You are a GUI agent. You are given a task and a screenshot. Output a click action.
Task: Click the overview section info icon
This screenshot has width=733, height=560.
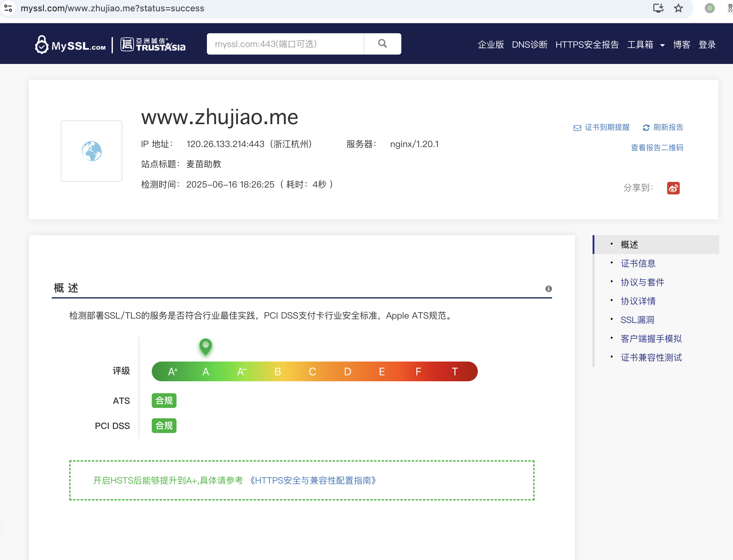548,289
